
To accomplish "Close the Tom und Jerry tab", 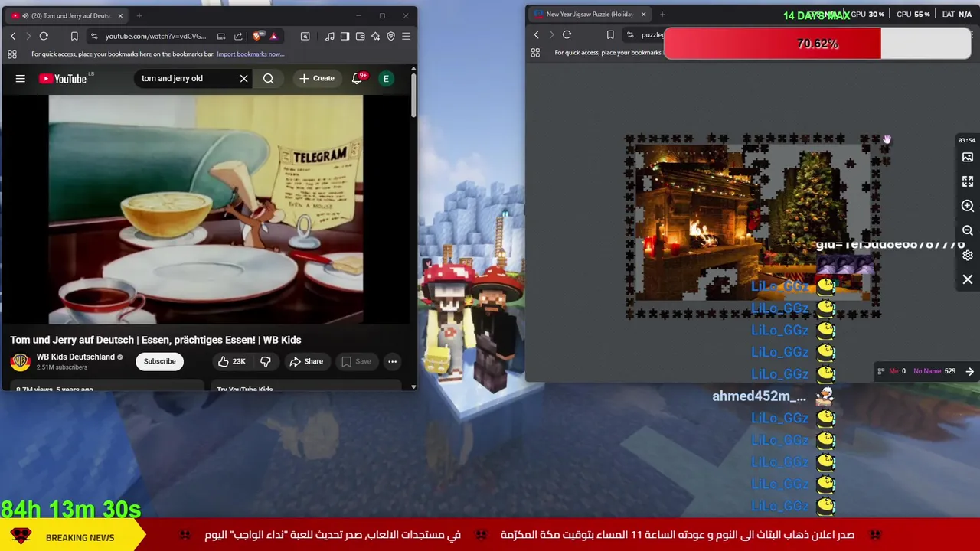I will 120,15.
